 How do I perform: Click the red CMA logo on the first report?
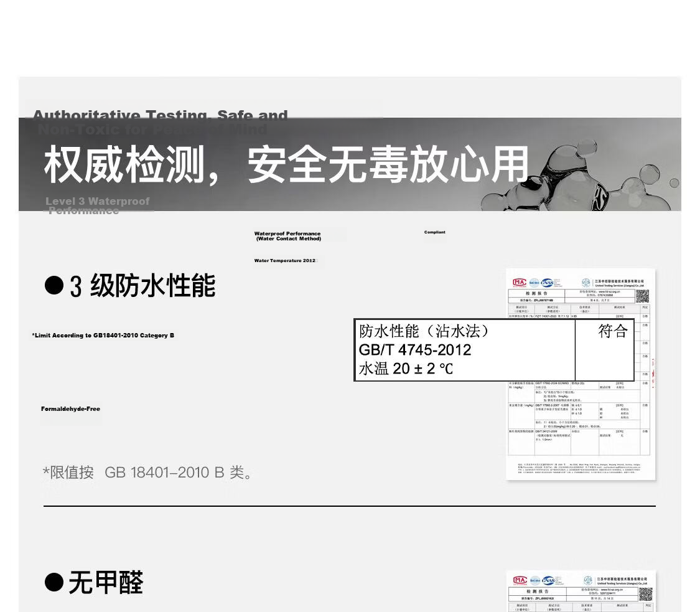click(x=519, y=282)
